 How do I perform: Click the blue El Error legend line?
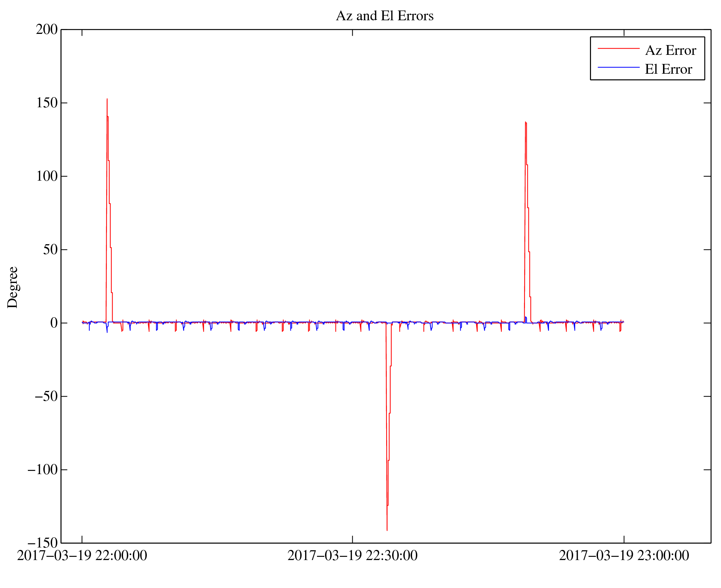[x=618, y=67]
